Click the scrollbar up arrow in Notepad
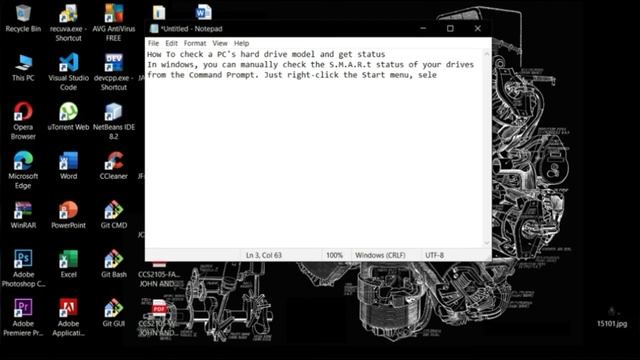640x360 pixels. click(x=487, y=53)
